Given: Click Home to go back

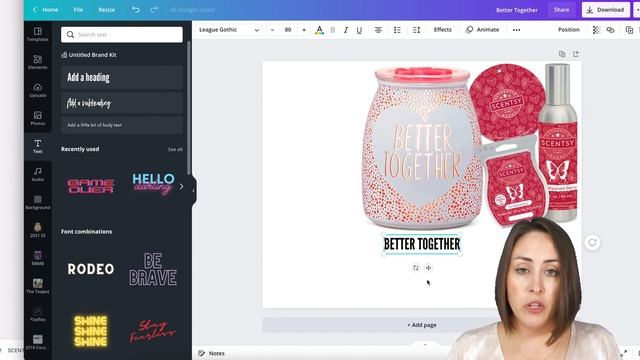Looking at the screenshot, I should coord(45,9).
